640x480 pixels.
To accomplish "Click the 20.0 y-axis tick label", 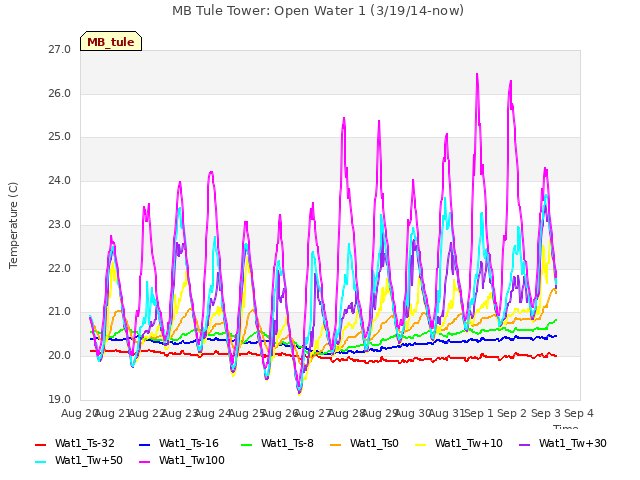I will [60, 356].
